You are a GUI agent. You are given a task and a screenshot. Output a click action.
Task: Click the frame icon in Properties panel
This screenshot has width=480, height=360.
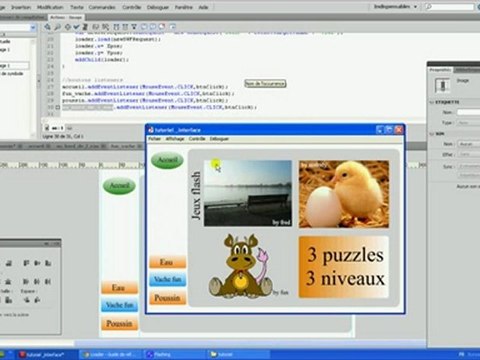click(x=442, y=85)
